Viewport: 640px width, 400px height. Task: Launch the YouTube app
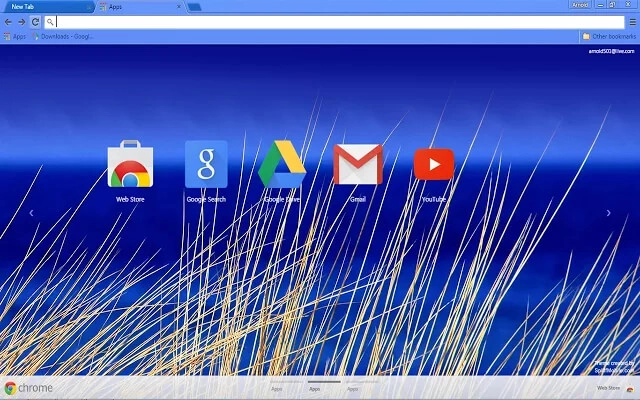click(434, 165)
